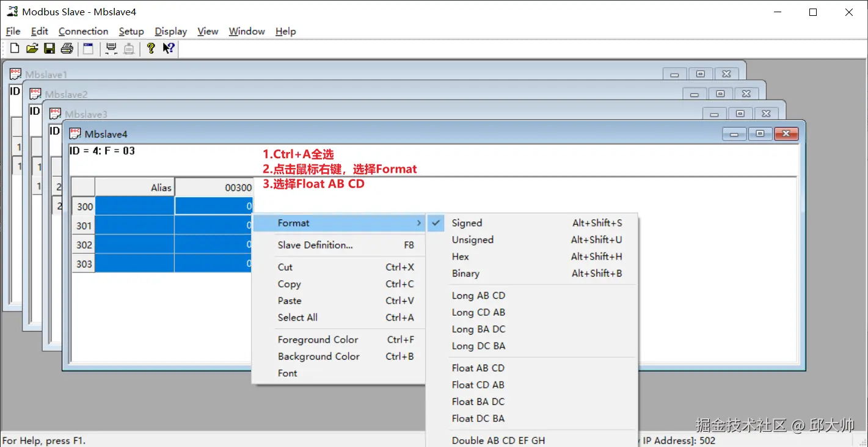Open the Setup menu

[131, 31]
